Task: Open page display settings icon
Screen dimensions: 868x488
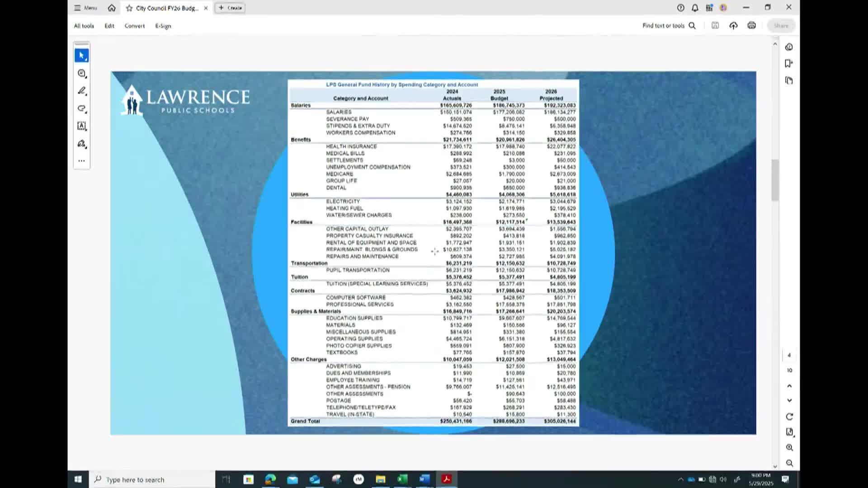Action: tap(789, 432)
